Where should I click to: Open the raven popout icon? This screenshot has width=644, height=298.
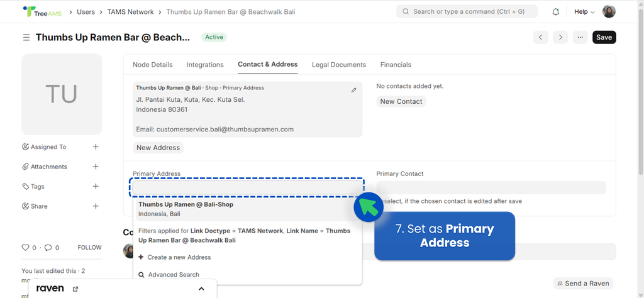coord(75,289)
